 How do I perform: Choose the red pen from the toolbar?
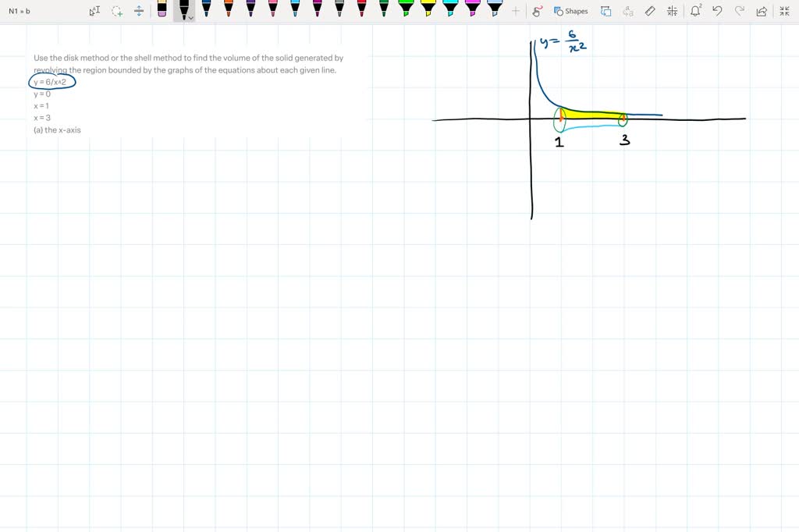(x=360, y=10)
